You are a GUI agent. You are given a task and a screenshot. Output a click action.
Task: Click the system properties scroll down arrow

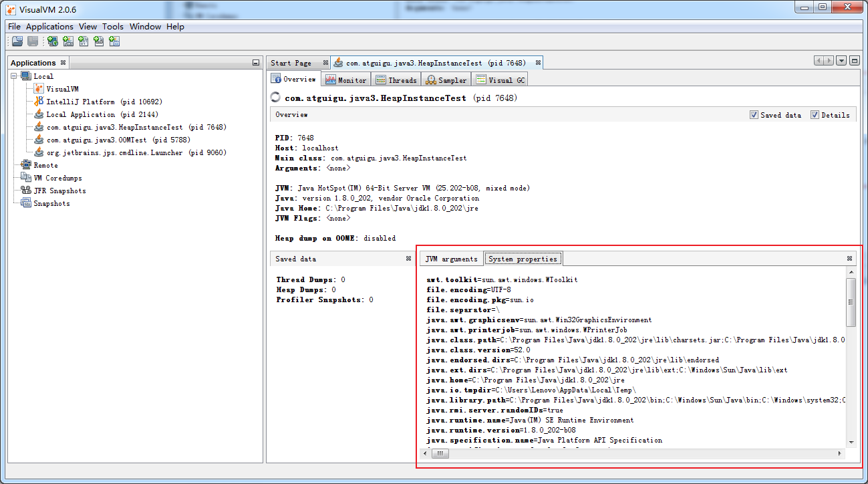pyautogui.click(x=851, y=442)
